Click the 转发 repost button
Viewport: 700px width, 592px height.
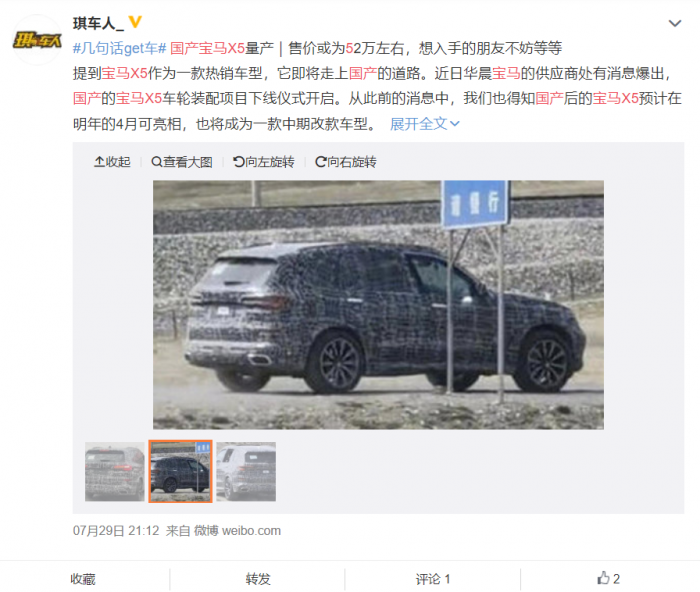[258, 579]
